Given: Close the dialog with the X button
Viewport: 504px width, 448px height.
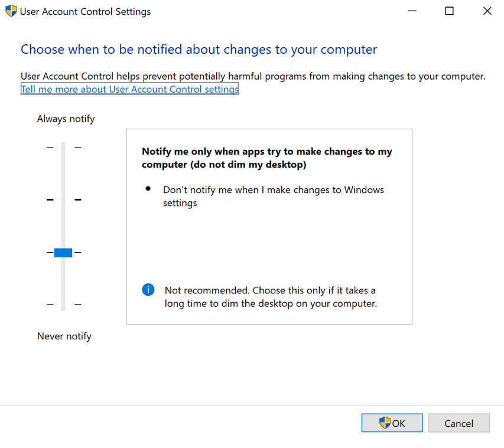Looking at the screenshot, I should (487, 11).
